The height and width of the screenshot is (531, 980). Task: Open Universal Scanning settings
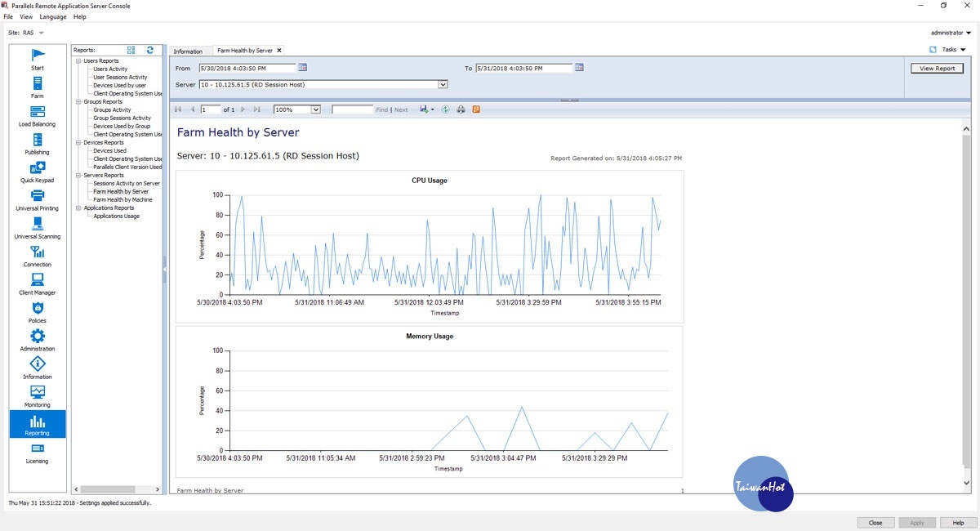(38, 228)
